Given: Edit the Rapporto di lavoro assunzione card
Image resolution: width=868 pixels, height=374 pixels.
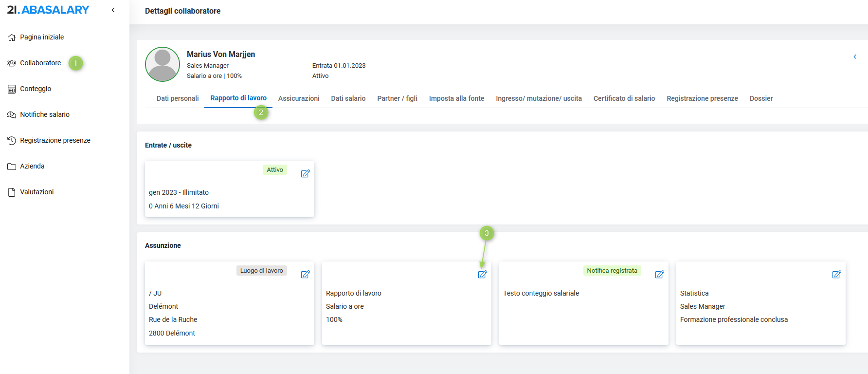Looking at the screenshot, I should [x=482, y=275].
